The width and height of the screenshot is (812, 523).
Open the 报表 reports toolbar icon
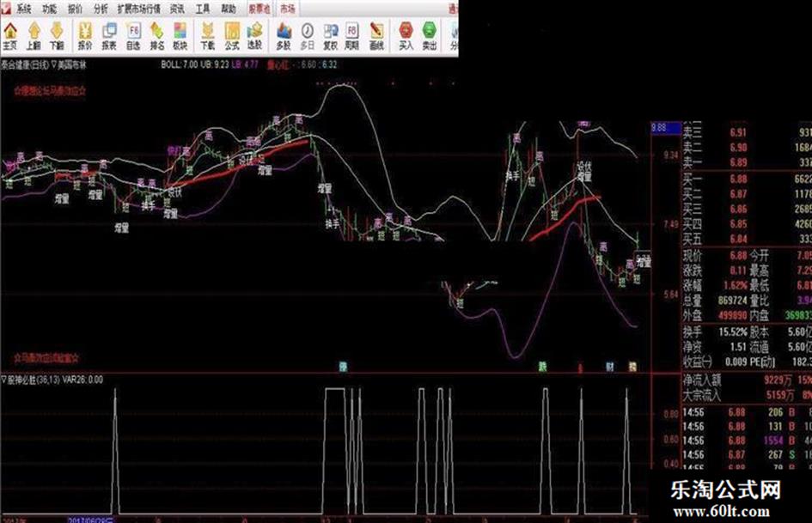(109, 36)
